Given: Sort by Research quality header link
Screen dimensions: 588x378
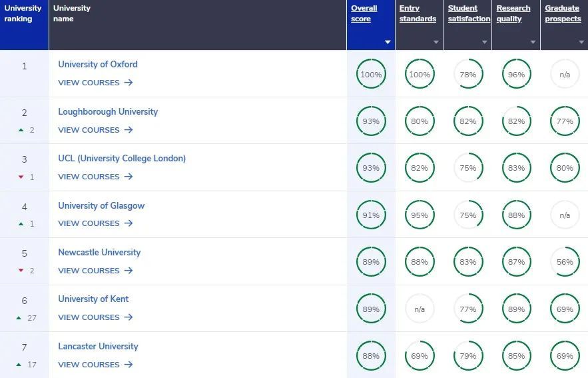Looking at the screenshot, I should (x=513, y=13).
